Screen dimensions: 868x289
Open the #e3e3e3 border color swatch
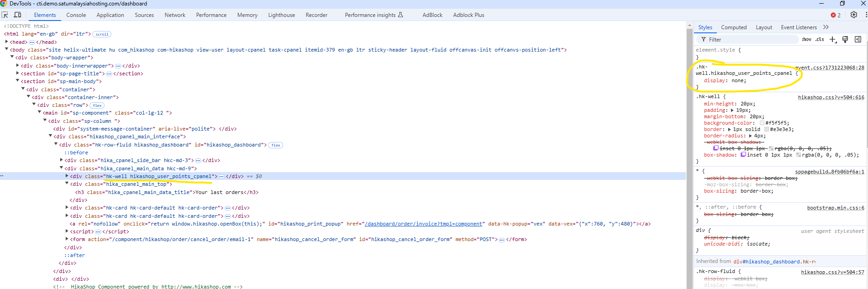click(x=767, y=129)
